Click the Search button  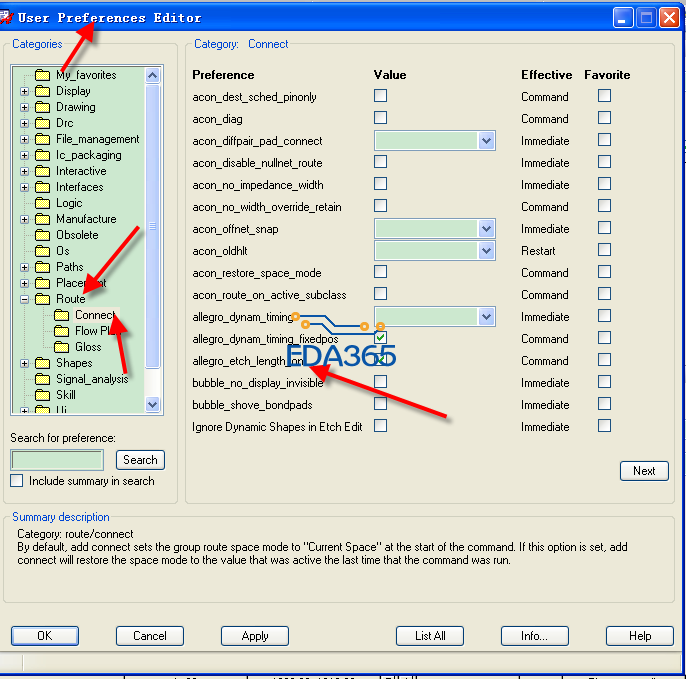point(140,460)
